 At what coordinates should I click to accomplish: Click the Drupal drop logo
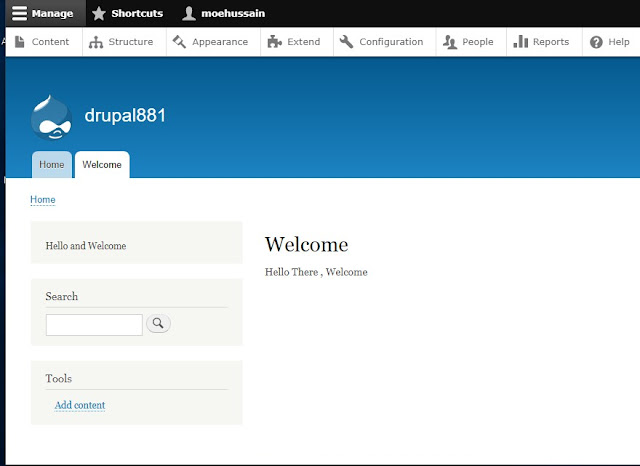(x=51, y=117)
